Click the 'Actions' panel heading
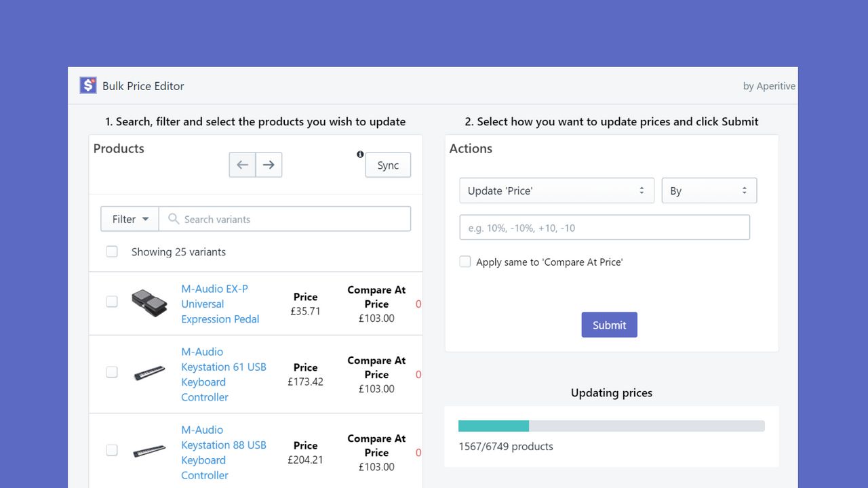The image size is (868, 488). click(471, 148)
